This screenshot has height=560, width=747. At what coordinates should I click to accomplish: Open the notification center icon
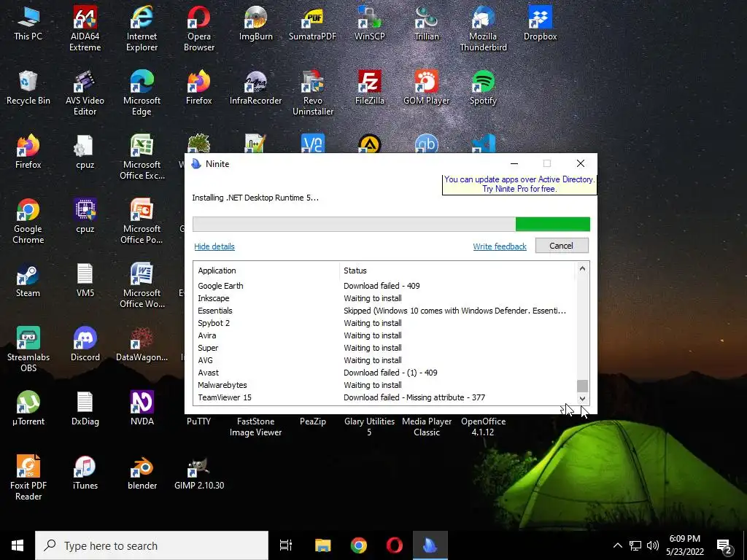[724, 547]
